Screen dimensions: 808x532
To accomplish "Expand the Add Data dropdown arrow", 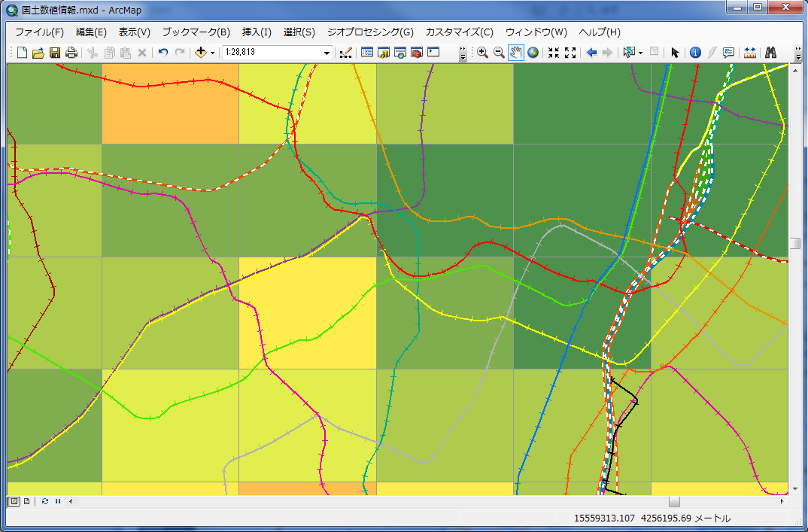I will click(213, 53).
